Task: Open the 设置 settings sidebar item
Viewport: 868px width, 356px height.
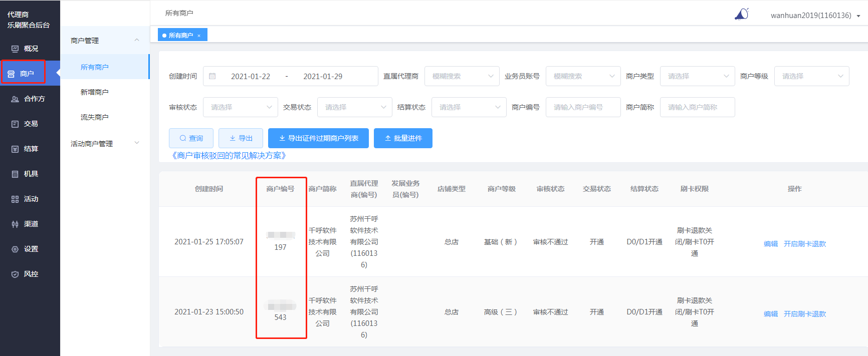Action: pyautogui.click(x=30, y=249)
